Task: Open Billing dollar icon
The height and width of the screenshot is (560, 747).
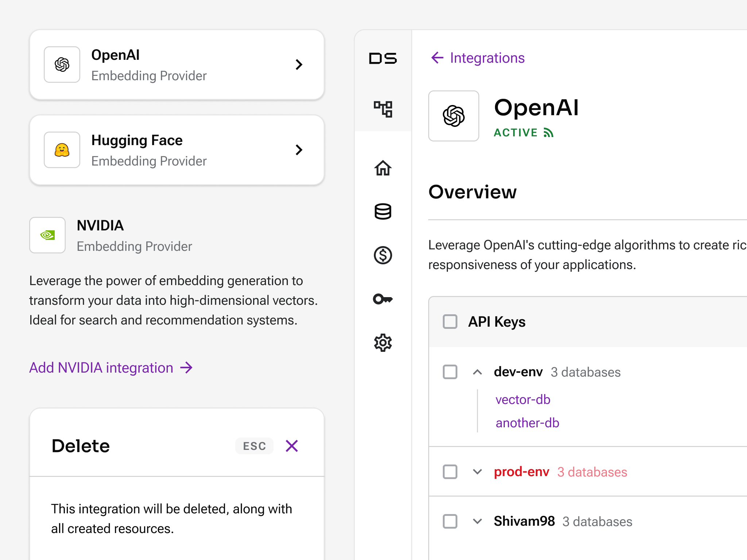Action: [383, 255]
